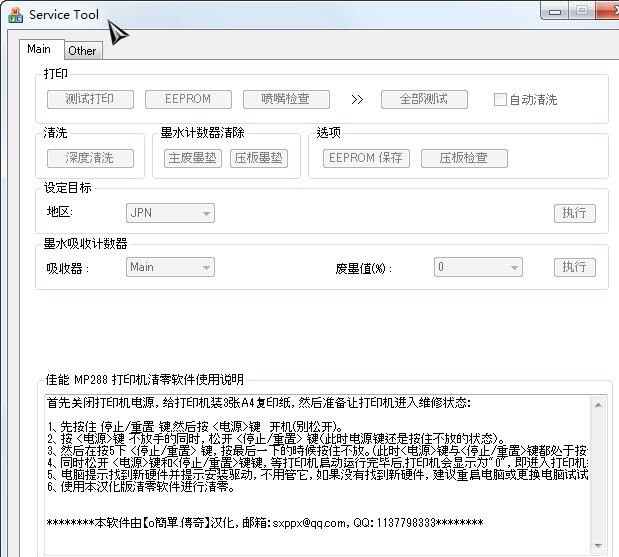This screenshot has height=557, width=619.
Task: Select the Main tab
Action: coord(39,49)
